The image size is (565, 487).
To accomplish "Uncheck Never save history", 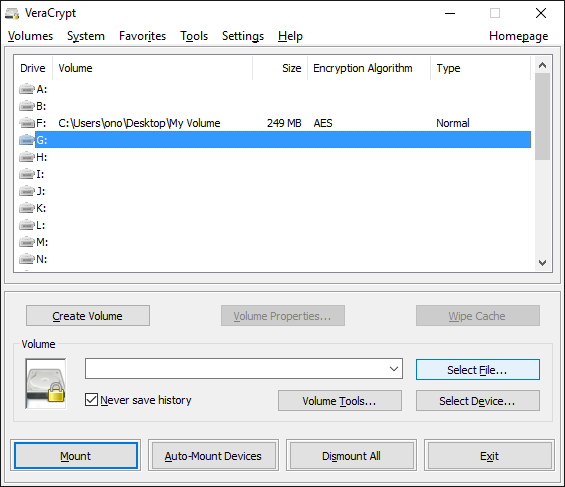I will 91,400.
